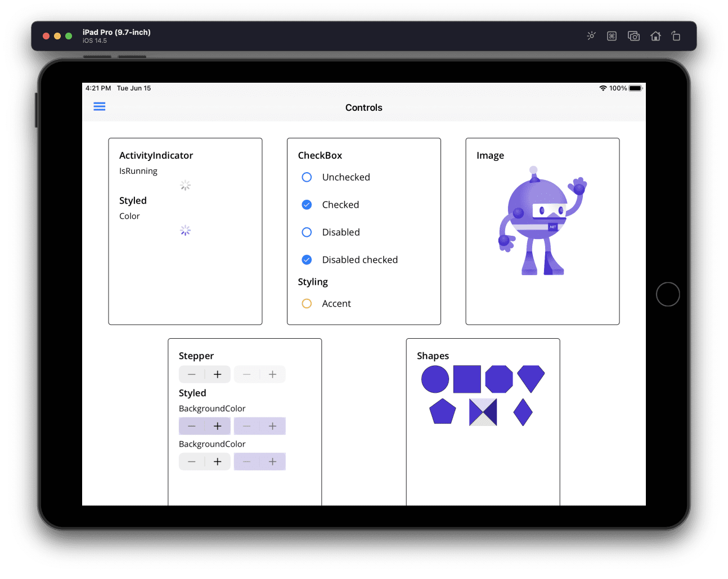Click the Controls page title
Image resolution: width=728 pixels, height=579 pixels.
coord(364,107)
